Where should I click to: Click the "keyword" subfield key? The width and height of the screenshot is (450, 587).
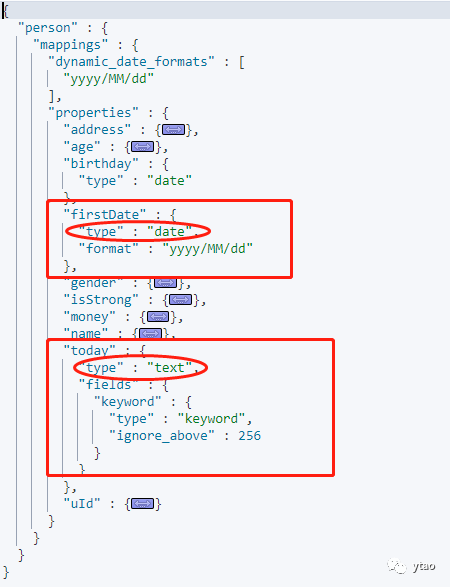[x=128, y=402]
